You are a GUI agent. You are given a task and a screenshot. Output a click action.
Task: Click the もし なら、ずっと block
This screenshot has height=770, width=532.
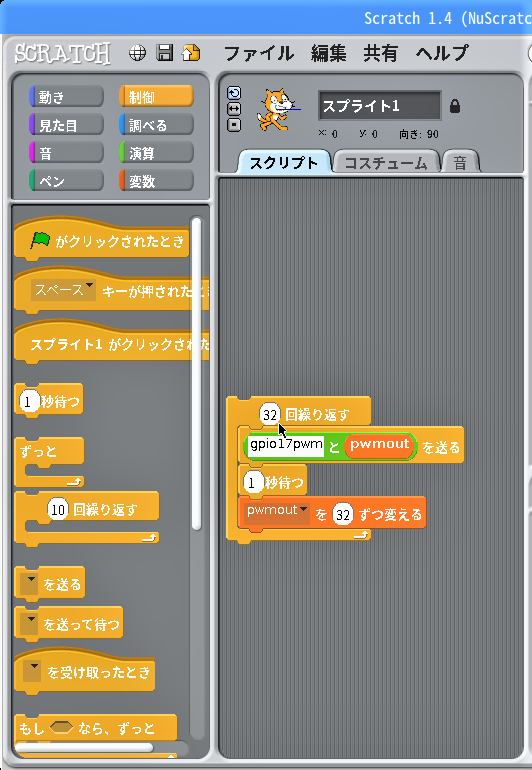95,728
